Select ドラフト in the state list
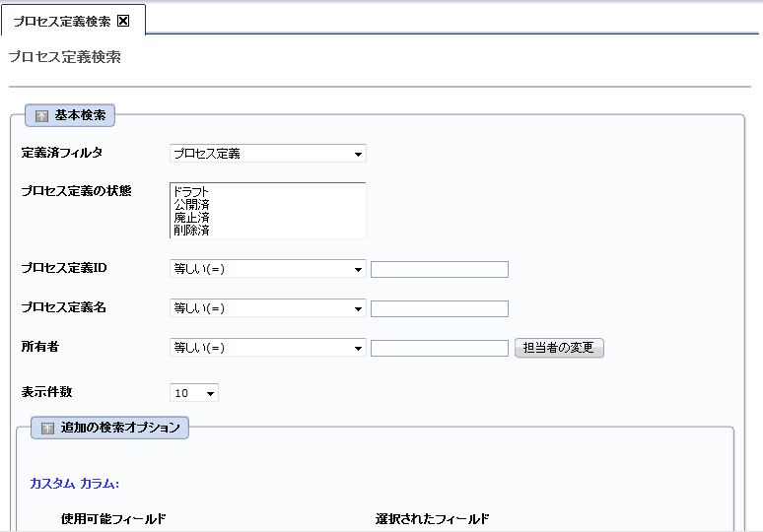763x532 pixels. [x=190, y=191]
